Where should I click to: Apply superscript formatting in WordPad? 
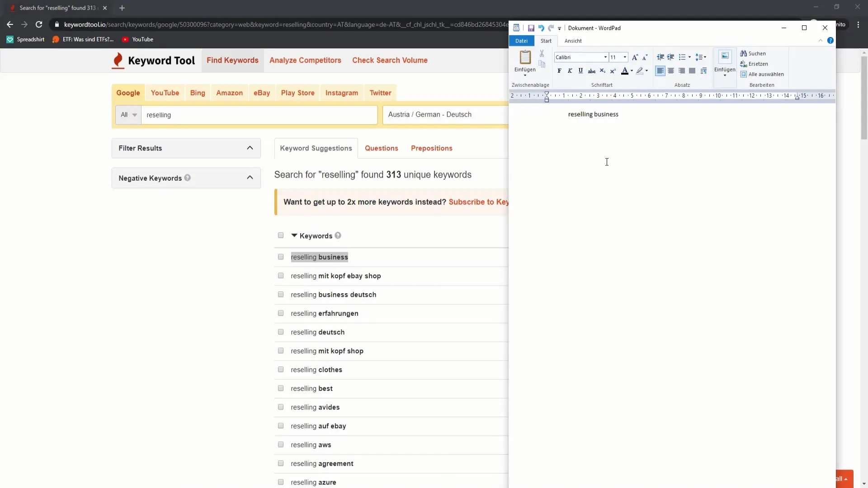[x=613, y=71]
